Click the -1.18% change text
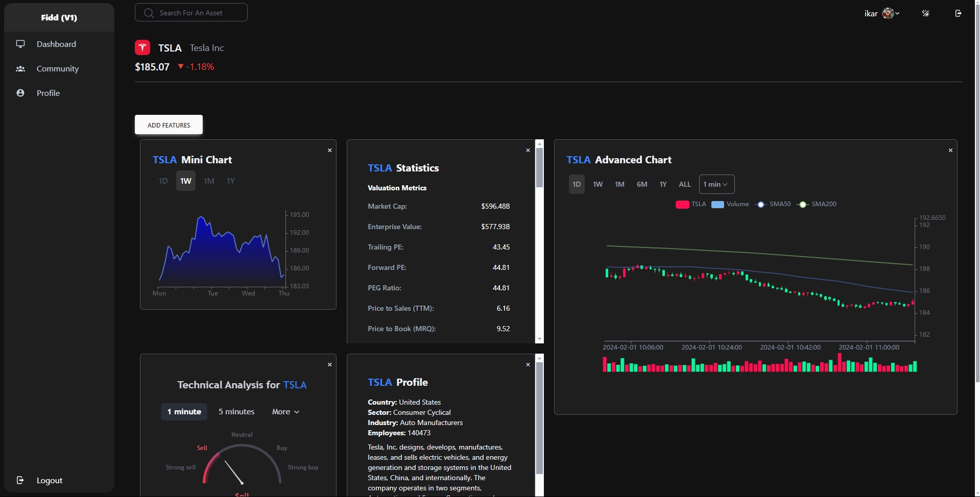 200,67
